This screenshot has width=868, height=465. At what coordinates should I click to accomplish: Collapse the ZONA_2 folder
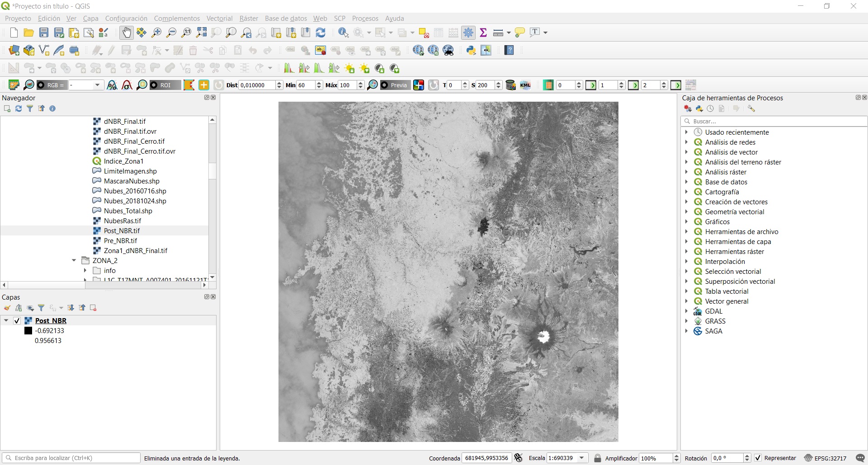tap(74, 260)
